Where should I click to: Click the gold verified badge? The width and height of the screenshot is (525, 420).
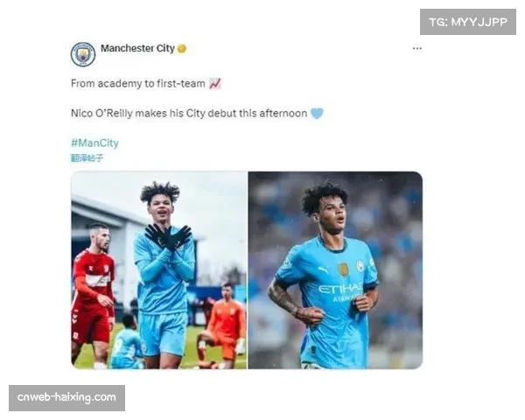182,49
